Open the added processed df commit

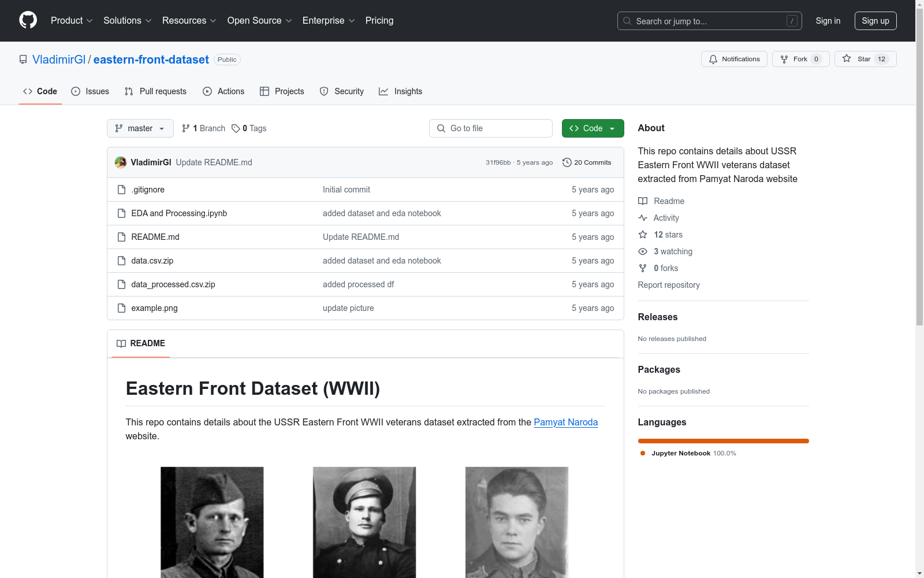pyautogui.click(x=358, y=284)
